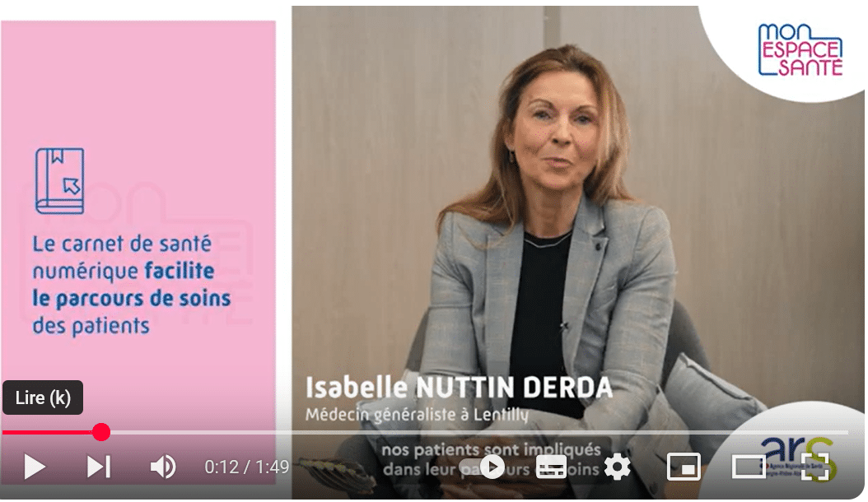The height and width of the screenshot is (502, 868).
Task: Click the Isabelle NUTTIN DERDA name caption
Action: 459,388
